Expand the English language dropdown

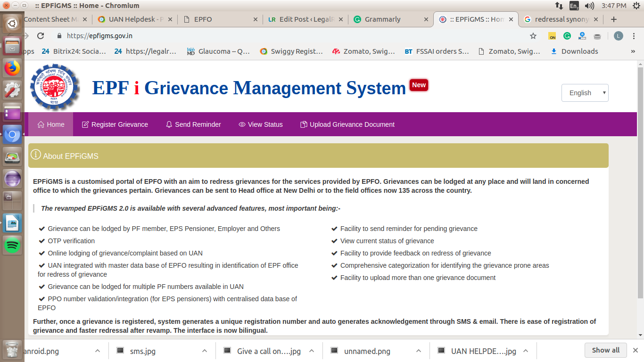pos(585,93)
